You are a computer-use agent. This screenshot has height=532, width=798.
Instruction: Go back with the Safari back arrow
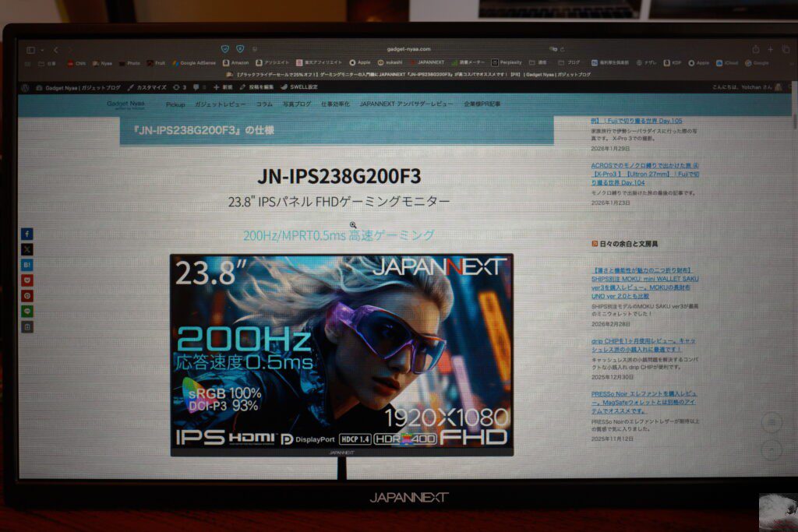pos(56,50)
